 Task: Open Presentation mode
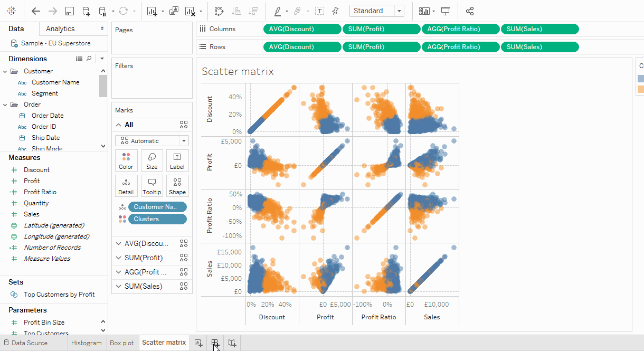pyautogui.click(x=446, y=11)
